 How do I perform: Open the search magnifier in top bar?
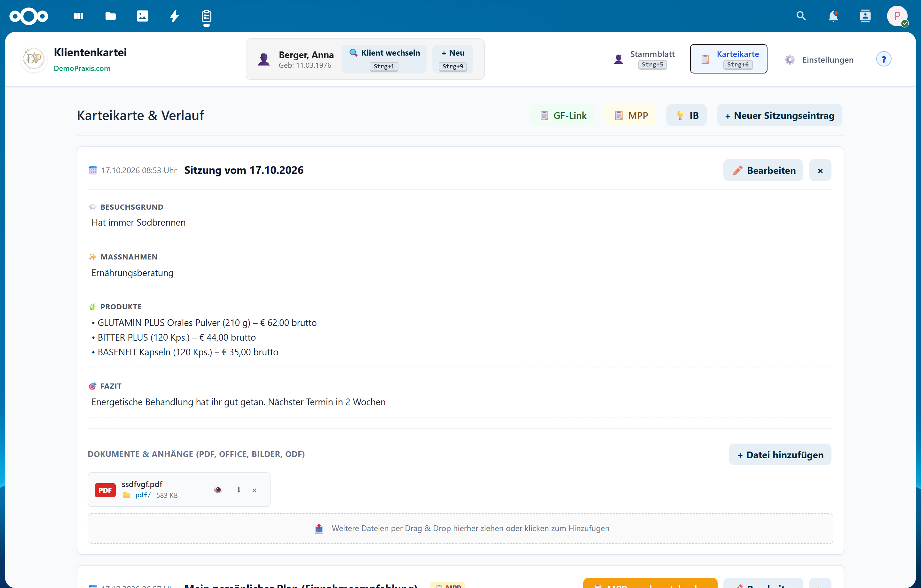(801, 16)
